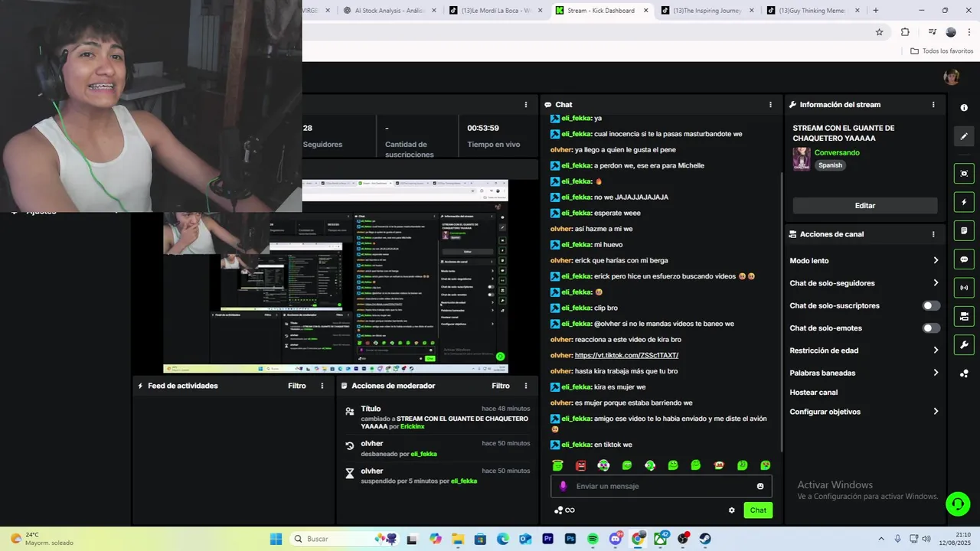Screen dimensions: 980x551
Task: Open the vt.tiktok.com link in chat
Action: (626, 355)
